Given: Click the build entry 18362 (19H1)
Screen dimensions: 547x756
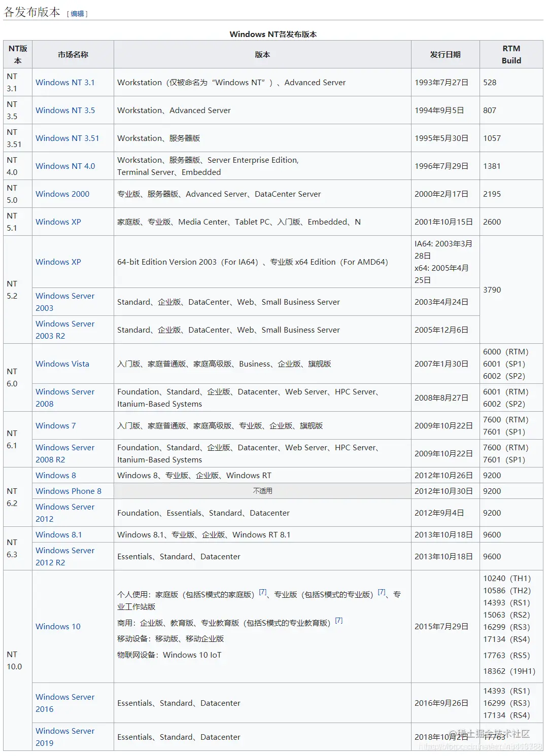Looking at the screenshot, I should tap(509, 671).
